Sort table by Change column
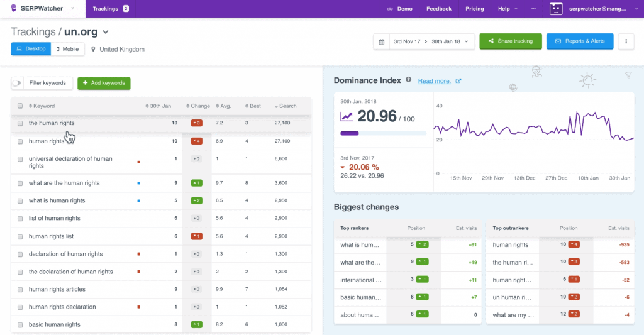The height and width of the screenshot is (335, 644). 198,106
